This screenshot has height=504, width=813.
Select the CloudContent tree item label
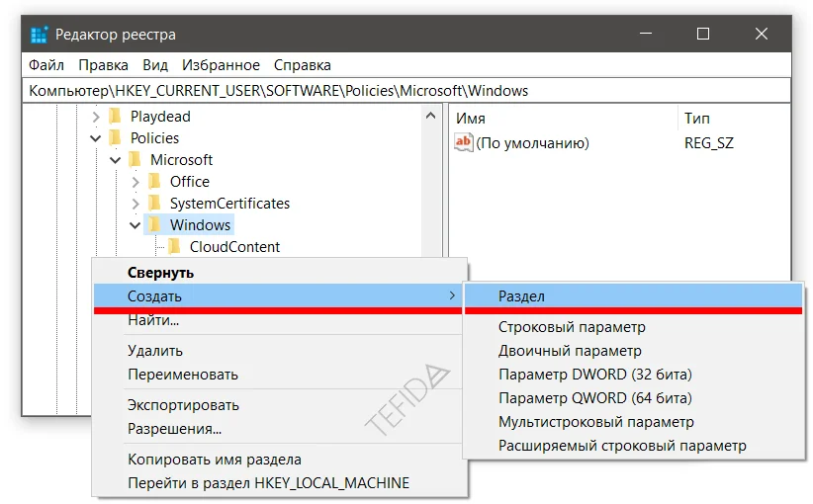tap(234, 247)
